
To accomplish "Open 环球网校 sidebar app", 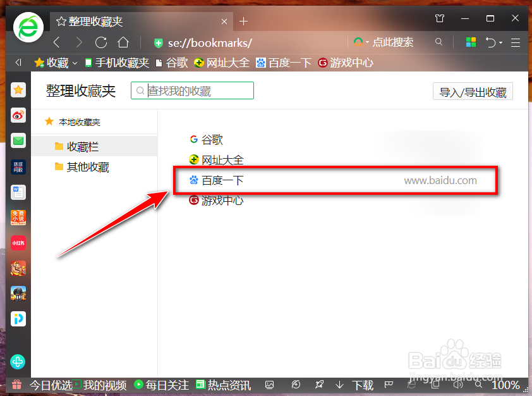I will click(18, 167).
